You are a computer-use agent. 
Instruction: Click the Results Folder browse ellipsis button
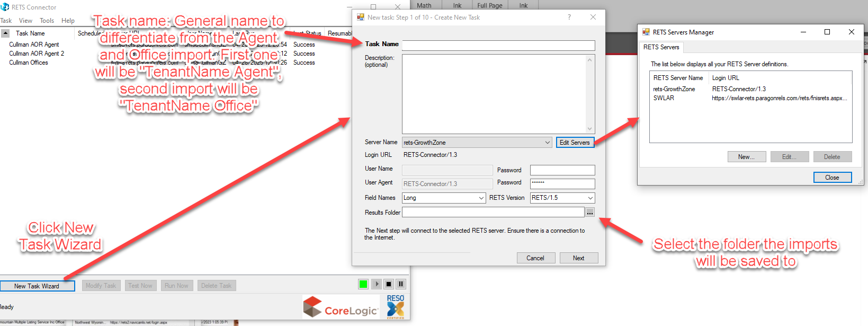[589, 213]
